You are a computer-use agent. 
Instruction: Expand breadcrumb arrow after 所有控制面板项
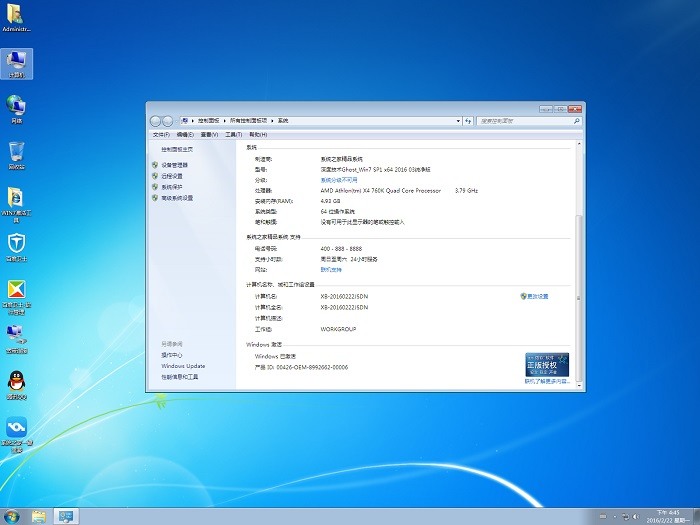click(274, 120)
